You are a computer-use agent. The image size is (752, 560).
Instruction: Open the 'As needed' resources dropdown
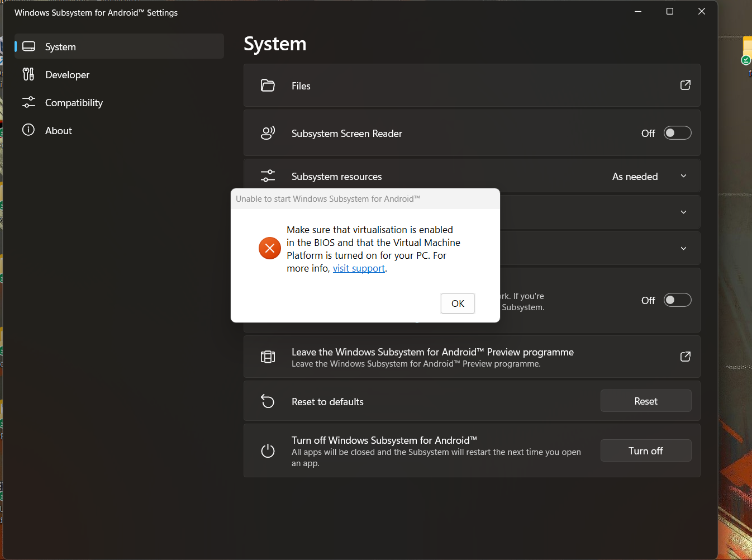coord(650,176)
